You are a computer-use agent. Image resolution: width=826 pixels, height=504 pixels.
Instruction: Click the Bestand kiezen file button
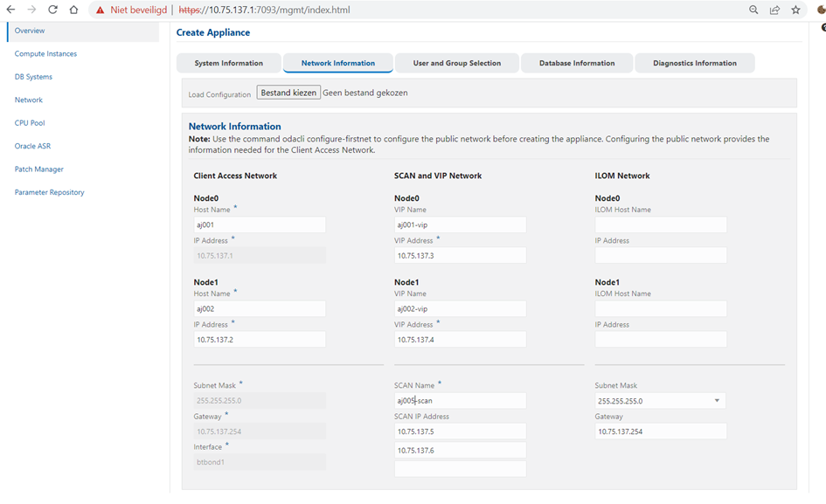288,93
